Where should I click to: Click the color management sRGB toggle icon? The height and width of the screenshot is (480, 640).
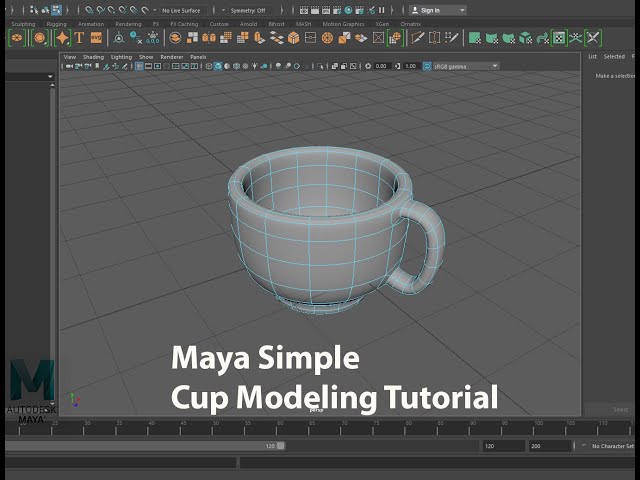427,66
